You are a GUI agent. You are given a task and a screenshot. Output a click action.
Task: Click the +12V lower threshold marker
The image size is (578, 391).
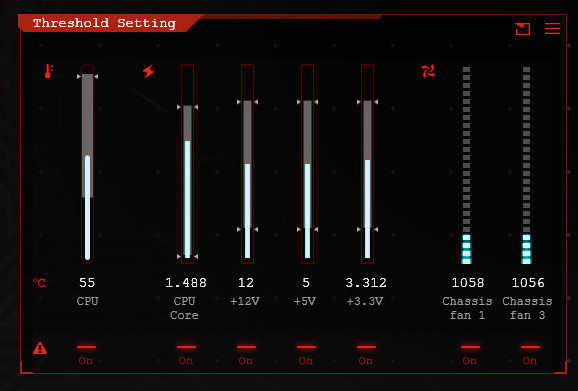tap(247, 229)
